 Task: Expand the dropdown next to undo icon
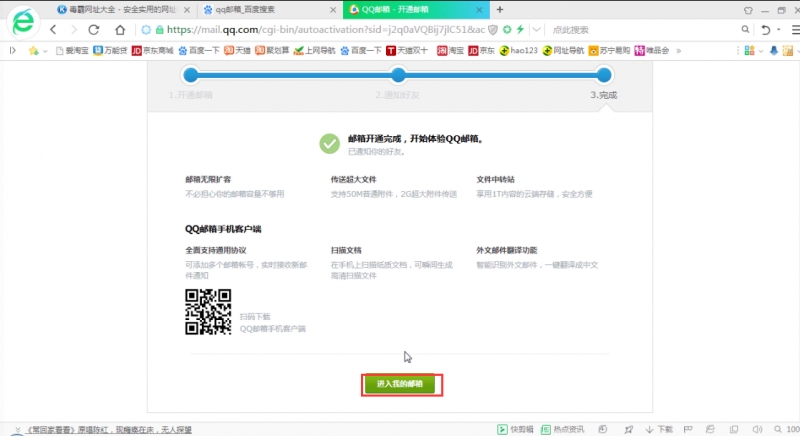coord(779,30)
